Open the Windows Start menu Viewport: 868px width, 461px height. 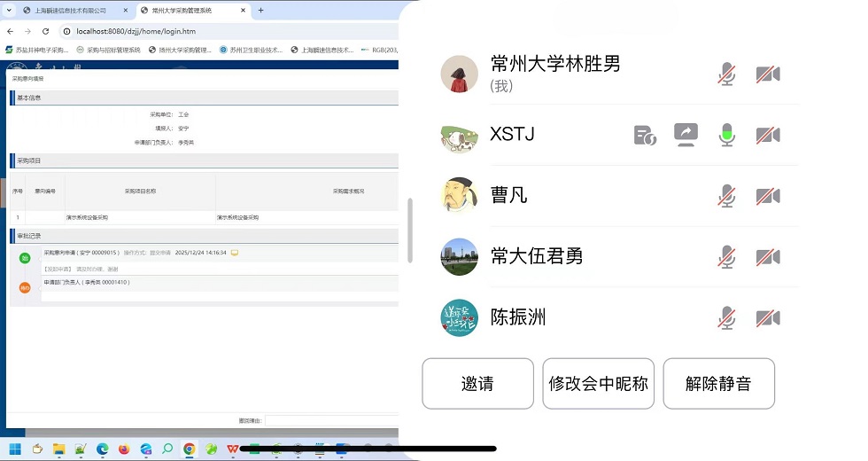pyautogui.click(x=15, y=449)
